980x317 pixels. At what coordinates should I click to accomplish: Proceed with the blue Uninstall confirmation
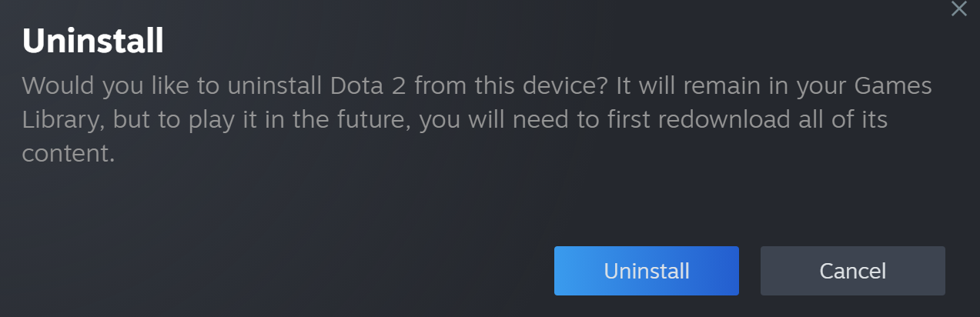coord(646,271)
